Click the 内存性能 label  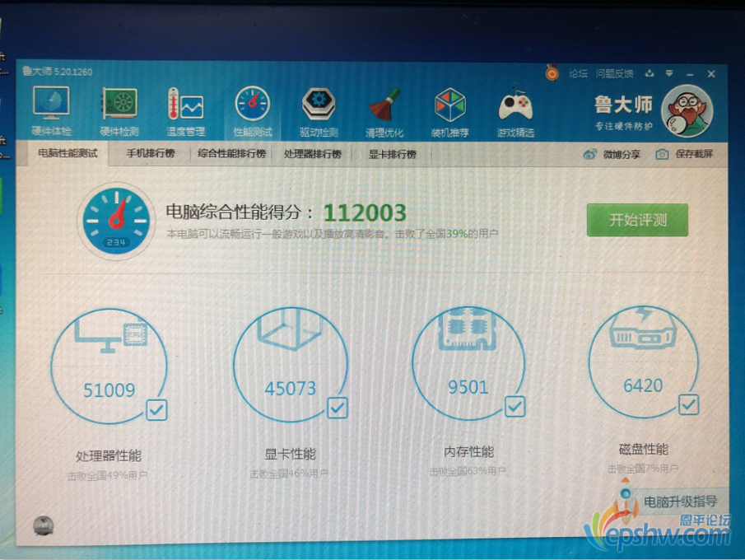468,451
